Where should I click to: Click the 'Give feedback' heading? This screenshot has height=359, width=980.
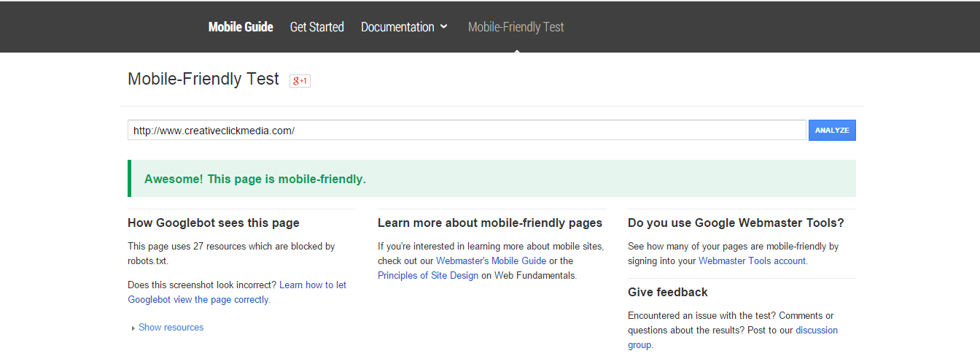coord(668,292)
